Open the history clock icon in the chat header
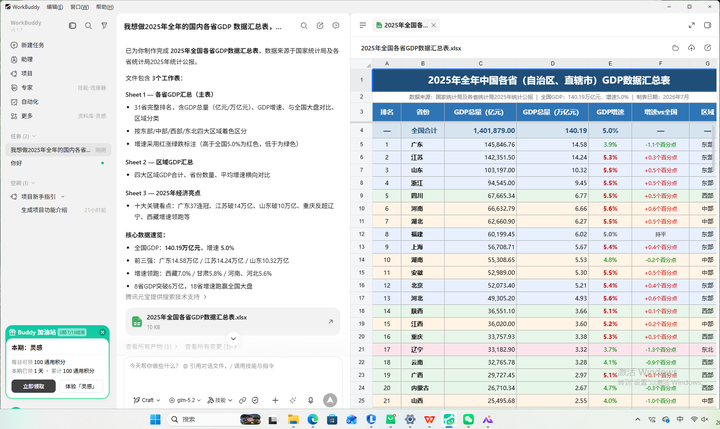 tap(336, 26)
